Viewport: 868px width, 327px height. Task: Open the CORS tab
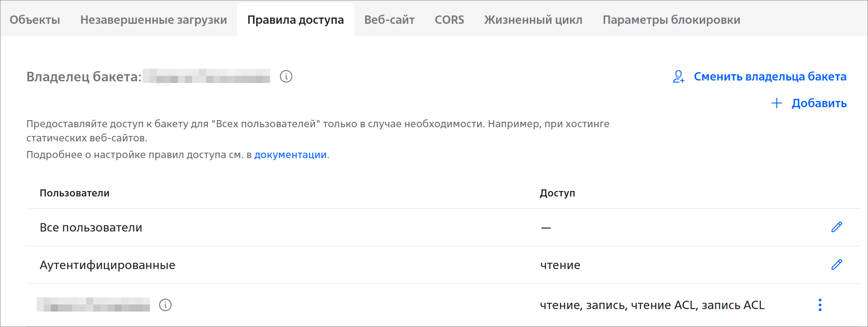click(x=449, y=20)
